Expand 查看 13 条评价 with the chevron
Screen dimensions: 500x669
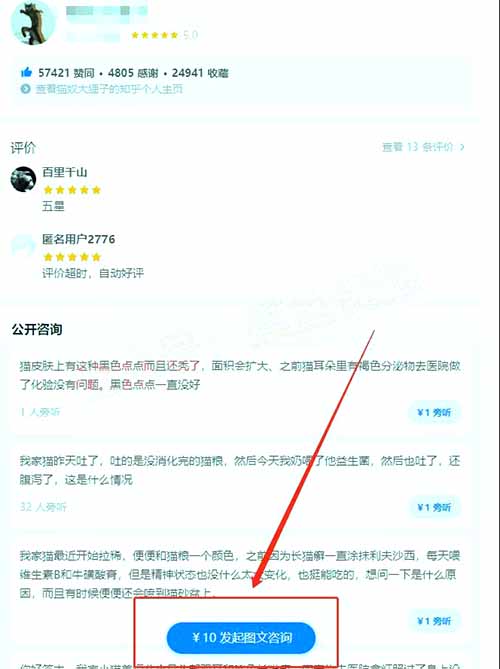point(423,147)
